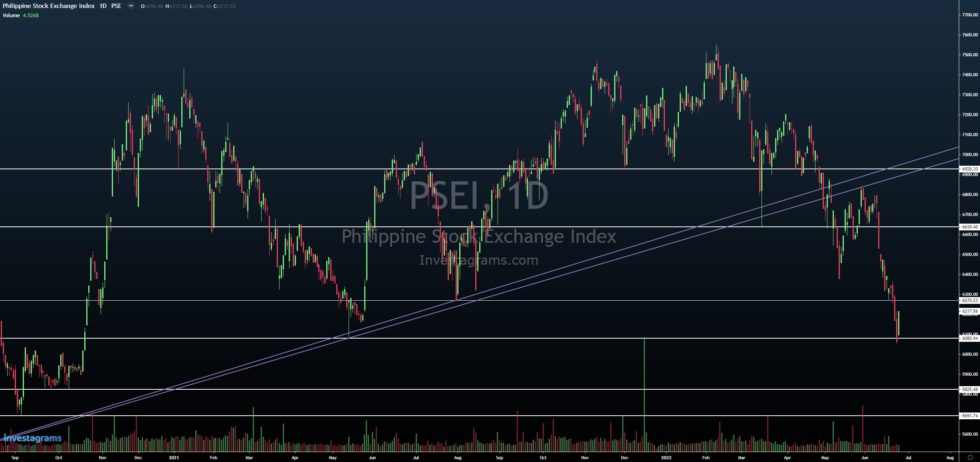
Task: Click the closing price C6217.56 value
Action: (224, 6)
